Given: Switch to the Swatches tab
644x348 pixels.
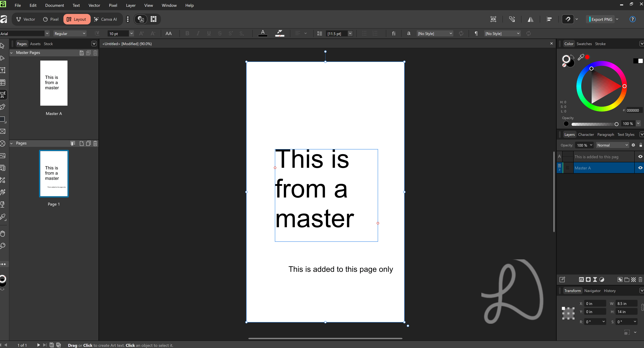Looking at the screenshot, I should click(584, 44).
